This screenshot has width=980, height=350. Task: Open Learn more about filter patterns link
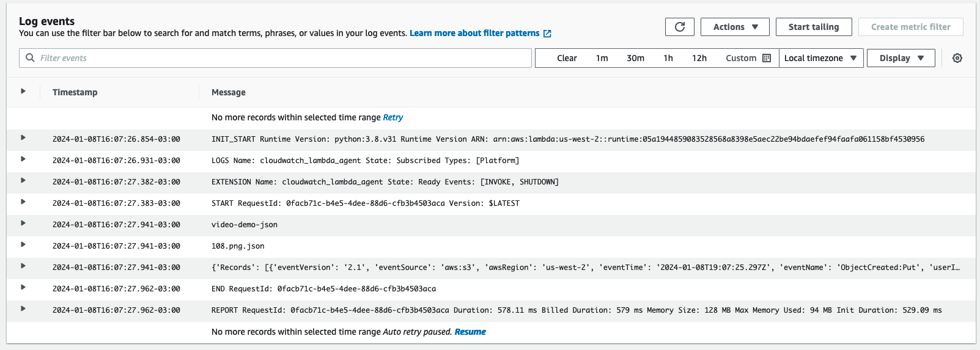click(x=474, y=33)
